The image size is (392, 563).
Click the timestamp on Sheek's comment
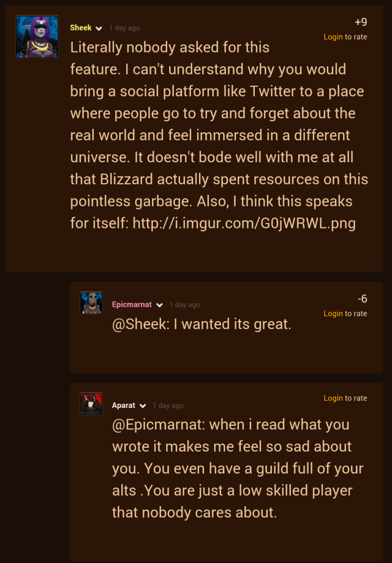[x=124, y=28]
